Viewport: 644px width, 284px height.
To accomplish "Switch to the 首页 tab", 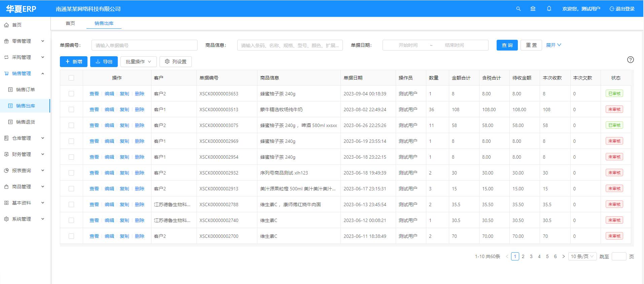I will 70,23.
